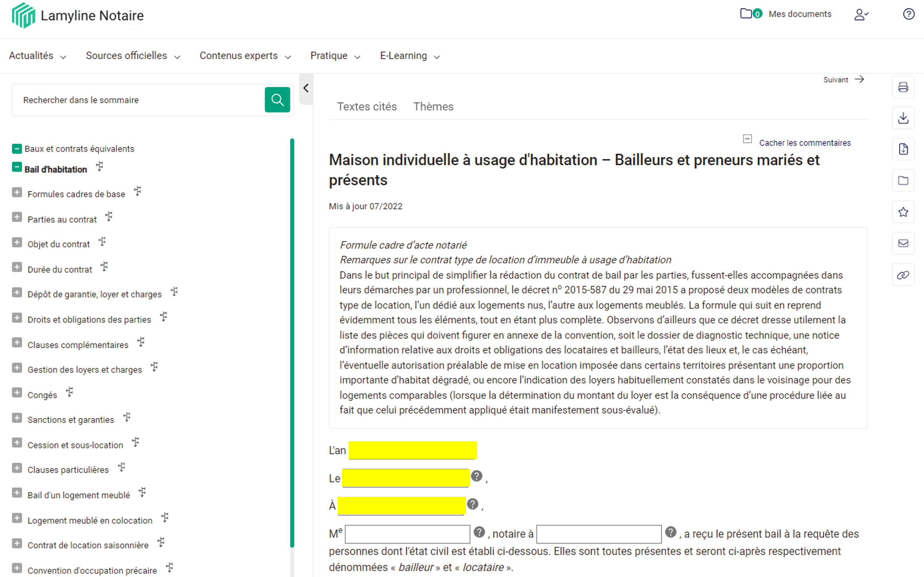Switch to the Textes cités tab
This screenshot has height=577, width=924.
coord(367,107)
